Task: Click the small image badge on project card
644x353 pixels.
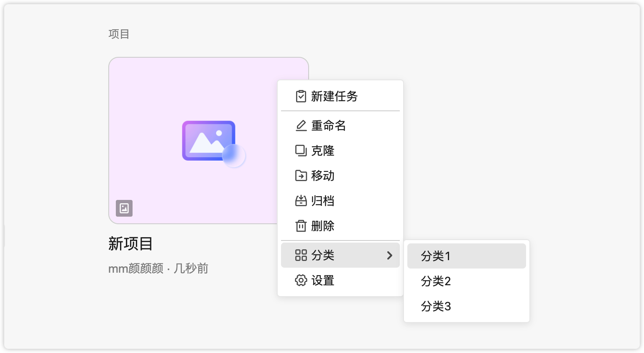Action: (x=124, y=208)
